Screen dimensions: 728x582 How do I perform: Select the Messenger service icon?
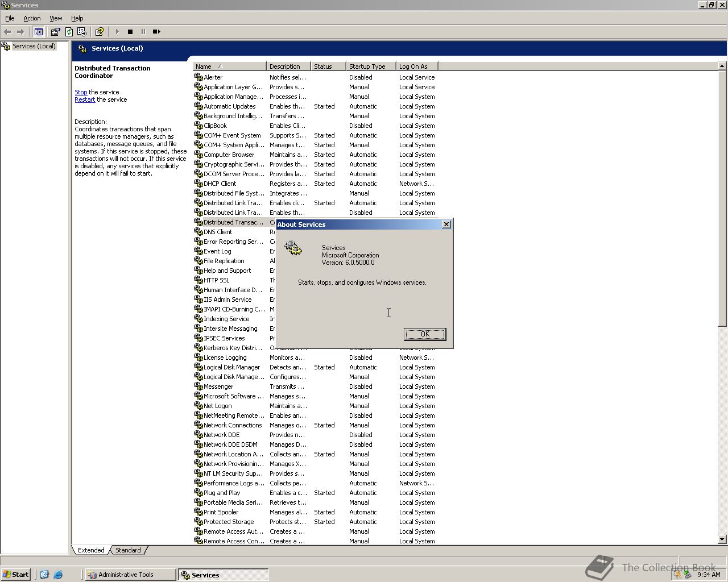point(198,386)
